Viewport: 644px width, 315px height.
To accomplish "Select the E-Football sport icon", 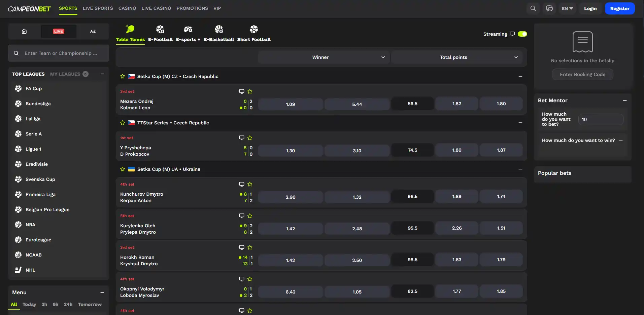I will click(x=160, y=29).
